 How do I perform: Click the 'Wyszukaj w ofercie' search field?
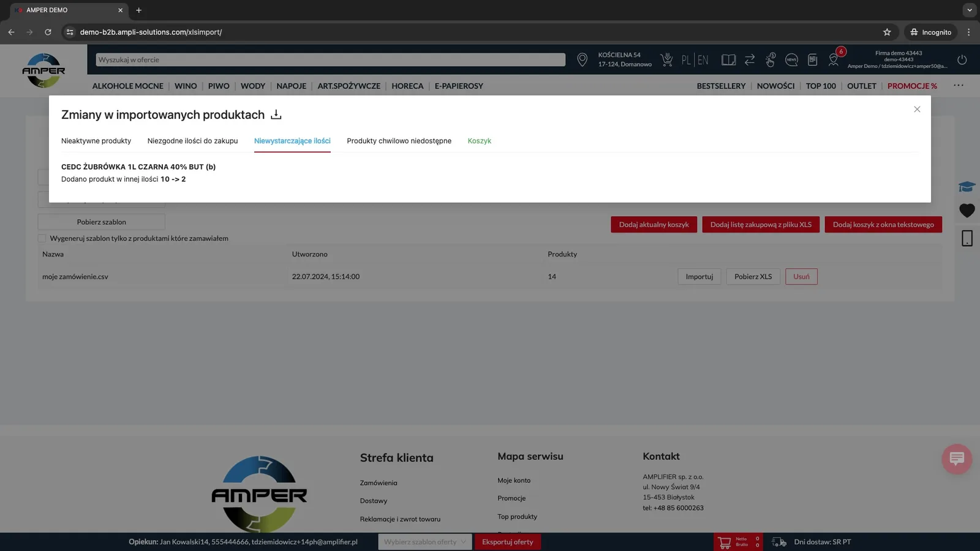click(x=331, y=59)
